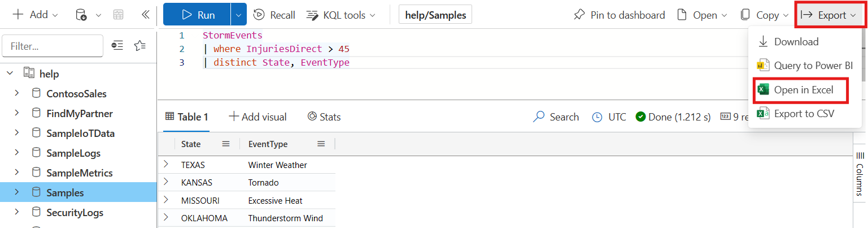
Task: Select Open in Excel option
Action: [x=803, y=90]
